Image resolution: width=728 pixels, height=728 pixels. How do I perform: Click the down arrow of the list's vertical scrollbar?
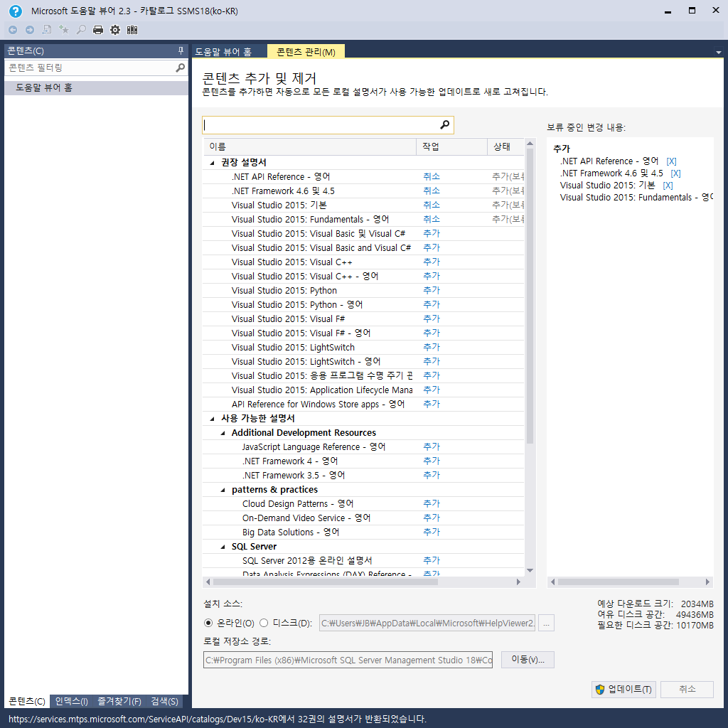530,570
